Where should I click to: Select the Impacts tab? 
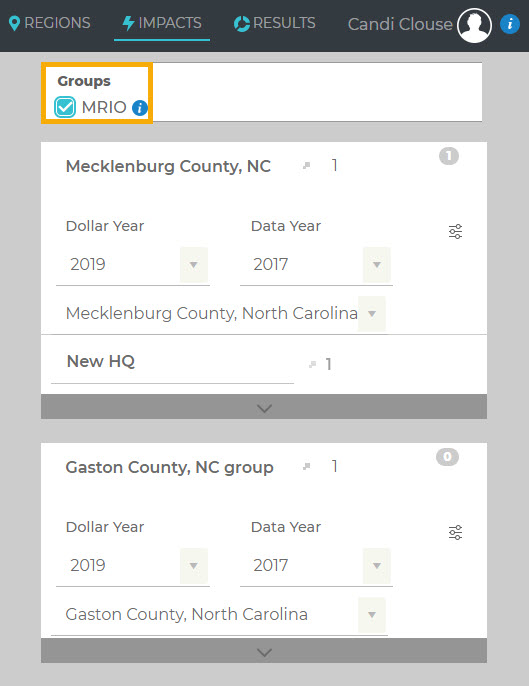pyautogui.click(x=162, y=23)
